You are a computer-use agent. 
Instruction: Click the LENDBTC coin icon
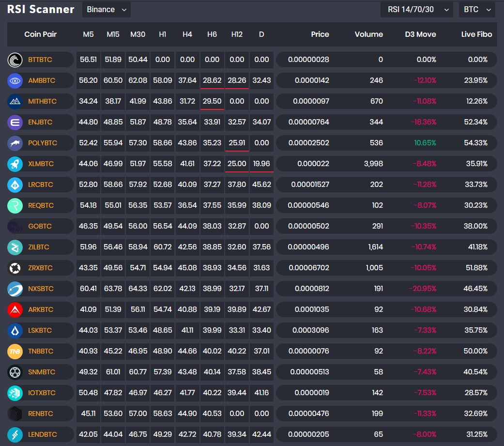(15, 435)
